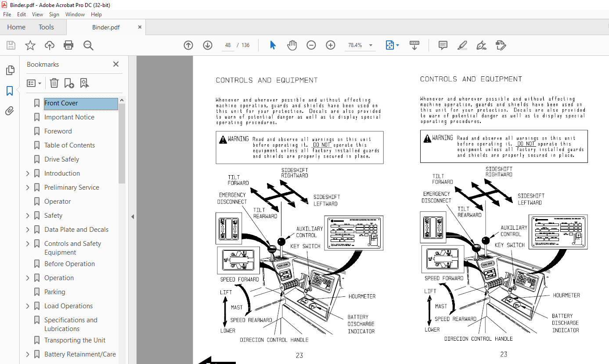Collapse the navigation pane arrow
The image size is (609, 364).
tap(132, 216)
